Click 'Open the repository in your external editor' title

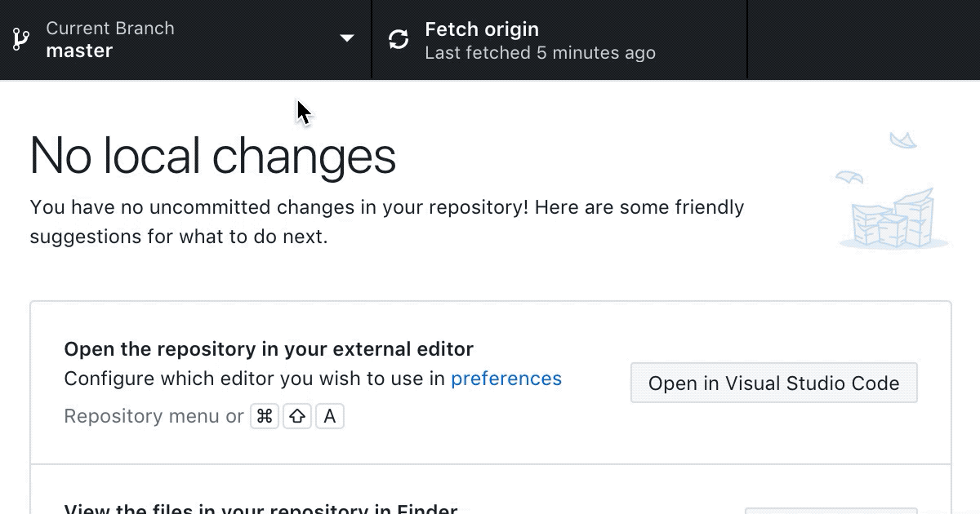(269, 349)
